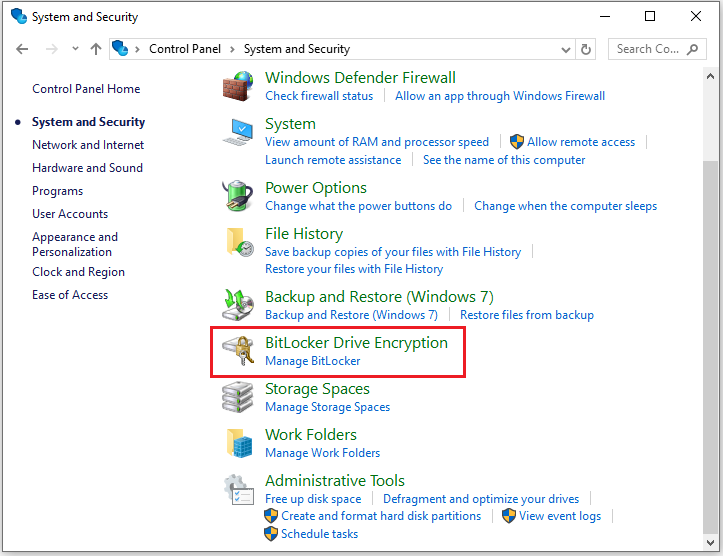
Task: Open Control Panel Home
Action: [86, 89]
